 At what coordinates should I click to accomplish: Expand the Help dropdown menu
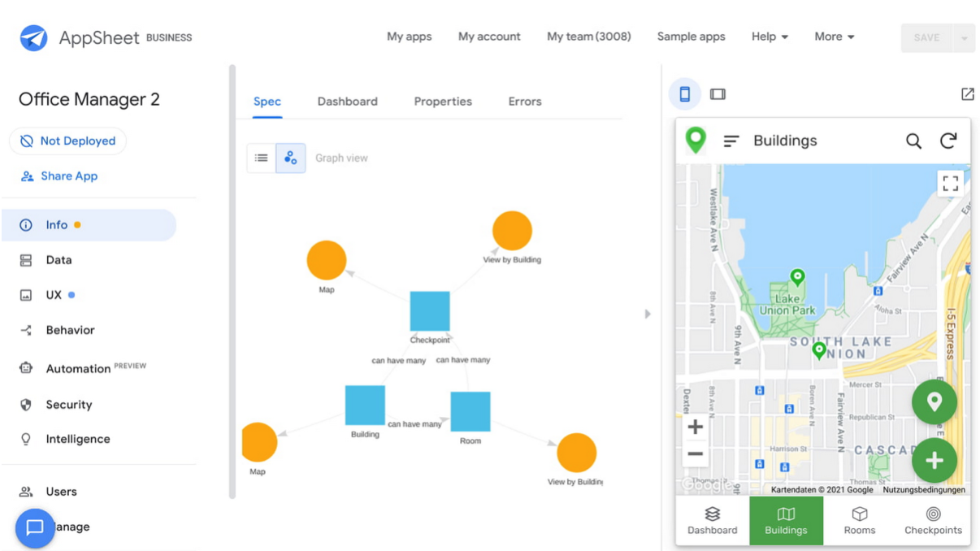[770, 37]
